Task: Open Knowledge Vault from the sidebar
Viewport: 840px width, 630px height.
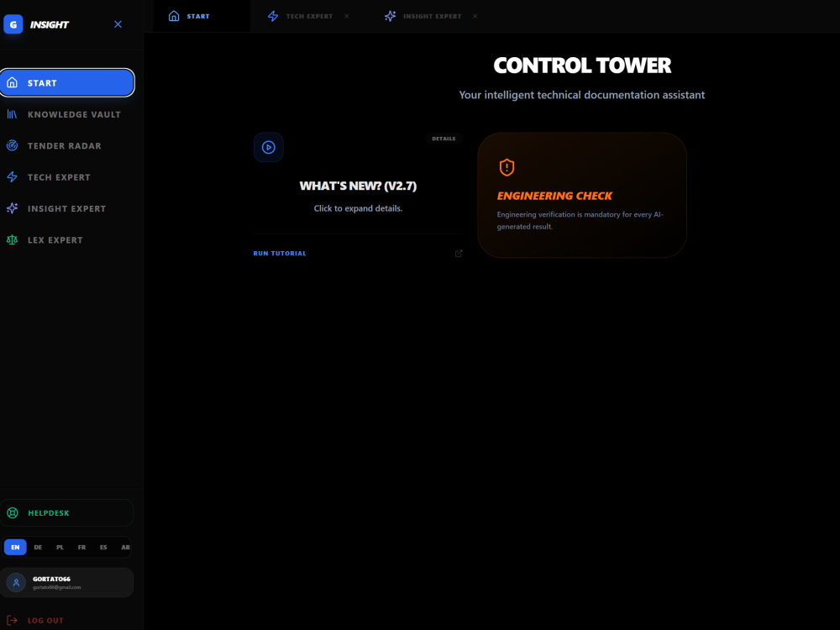Action: coord(67,114)
